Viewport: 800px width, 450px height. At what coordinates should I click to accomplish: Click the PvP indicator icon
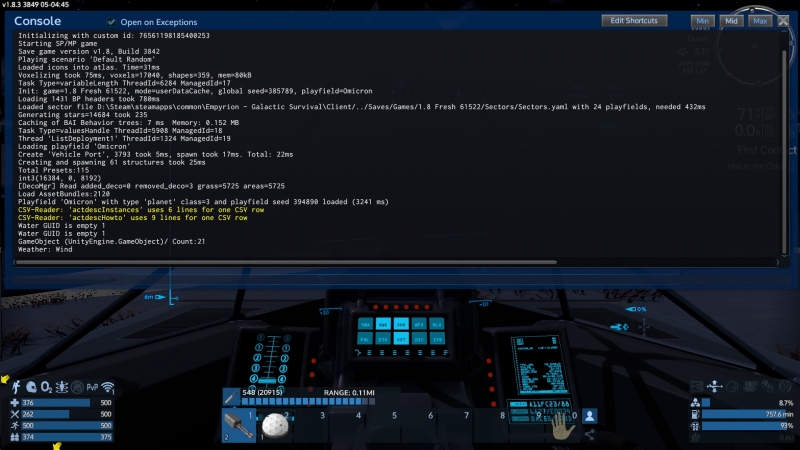92,387
